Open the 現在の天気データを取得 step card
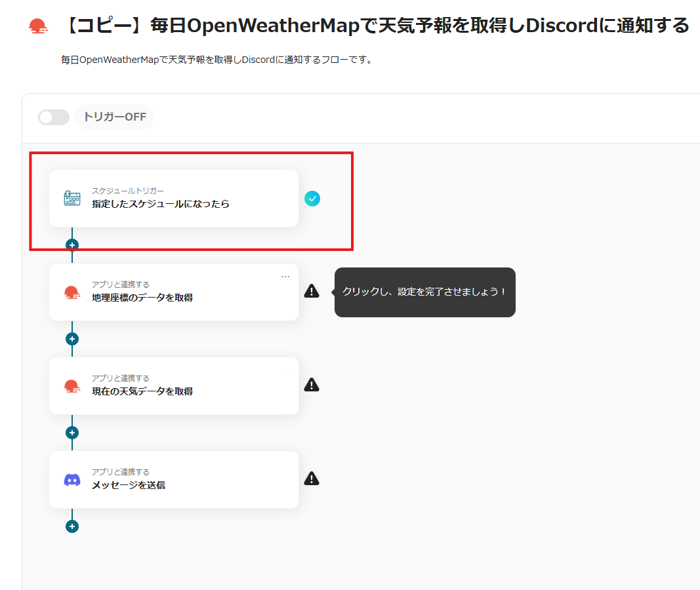This screenshot has width=700, height=590. (174, 385)
